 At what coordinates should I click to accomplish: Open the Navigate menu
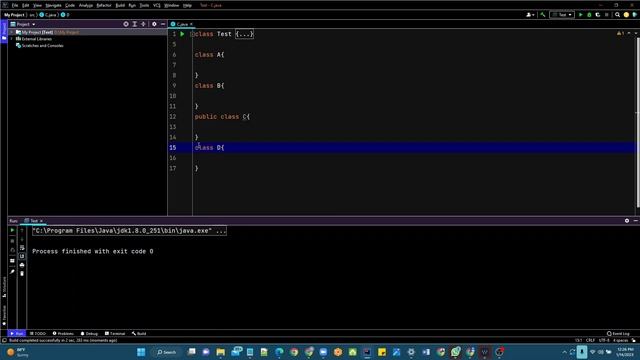click(x=53, y=5)
